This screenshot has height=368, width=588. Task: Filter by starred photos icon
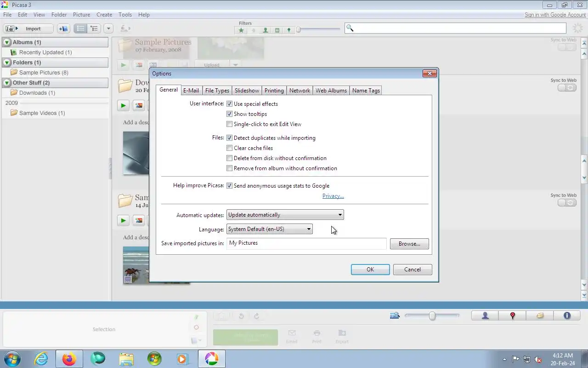241,30
